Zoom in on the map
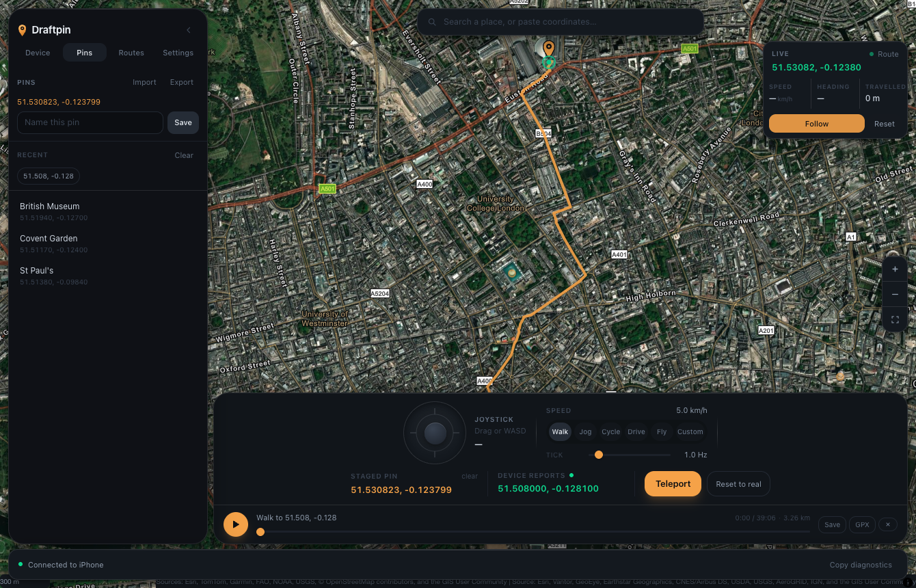This screenshot has height=588, width=916. (x=895, y=269)
